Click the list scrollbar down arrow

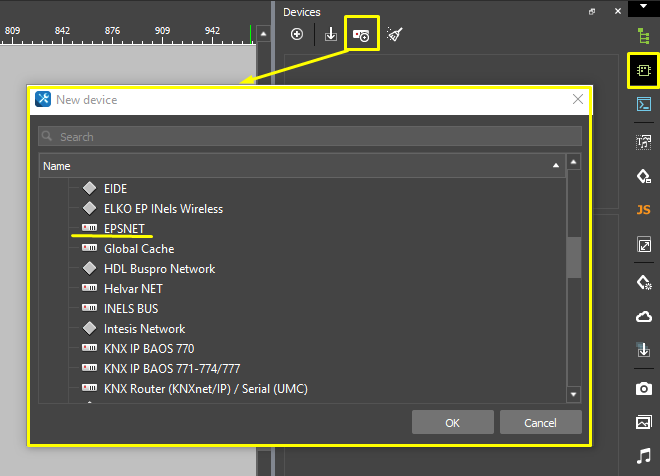pos(574,395)
